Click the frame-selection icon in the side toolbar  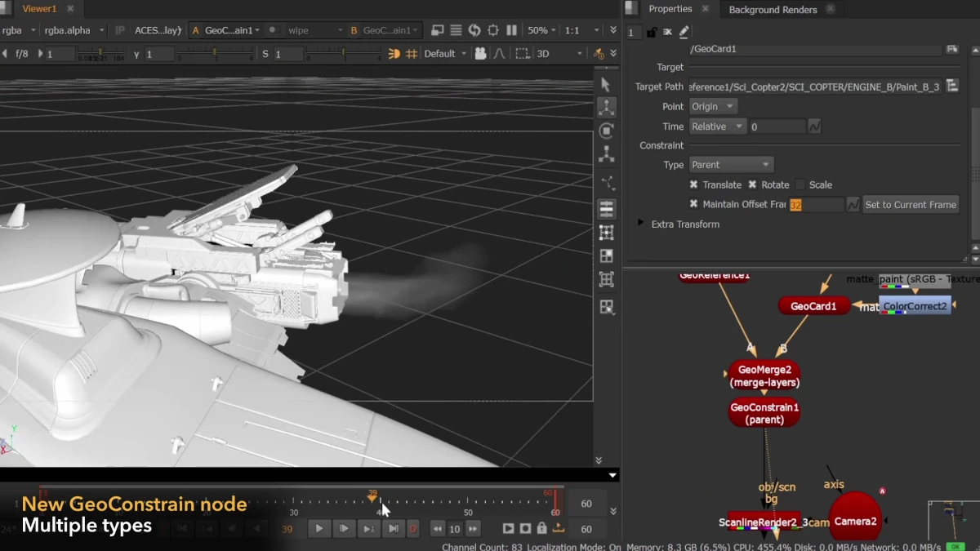point(606,279)
